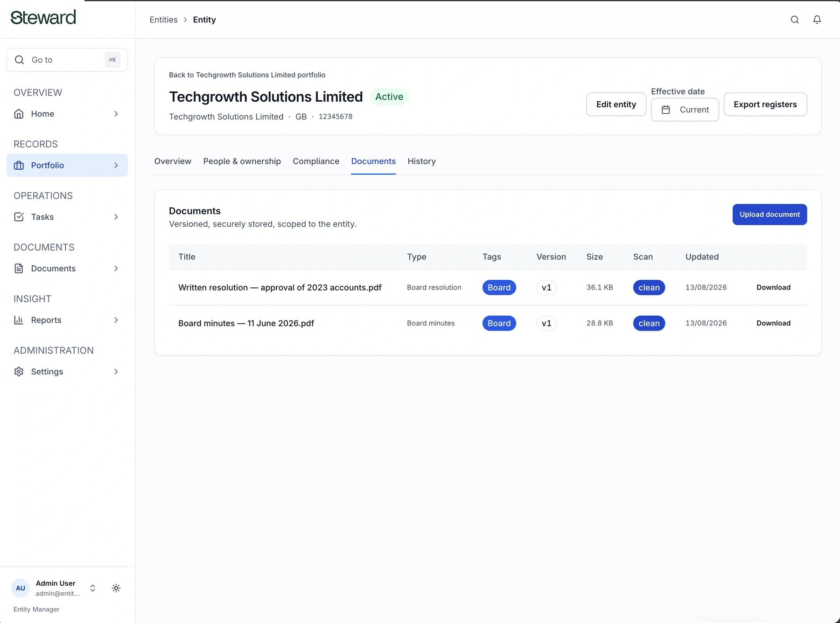Click the Updated column header
Screen dimensions: 840x623
pyautogui.click(x=702, y=257)
